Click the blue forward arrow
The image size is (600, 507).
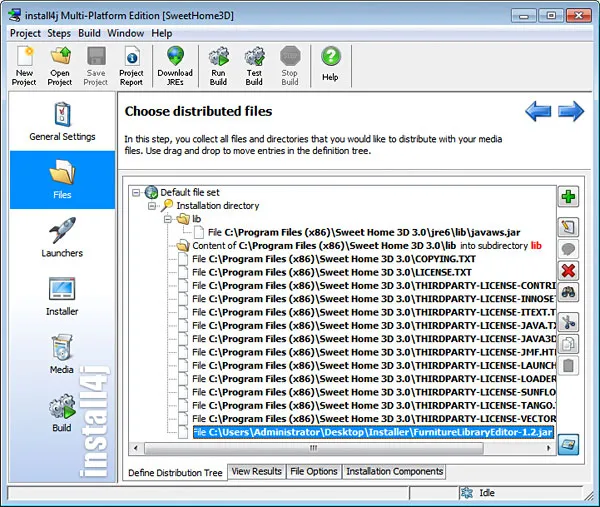571,111
